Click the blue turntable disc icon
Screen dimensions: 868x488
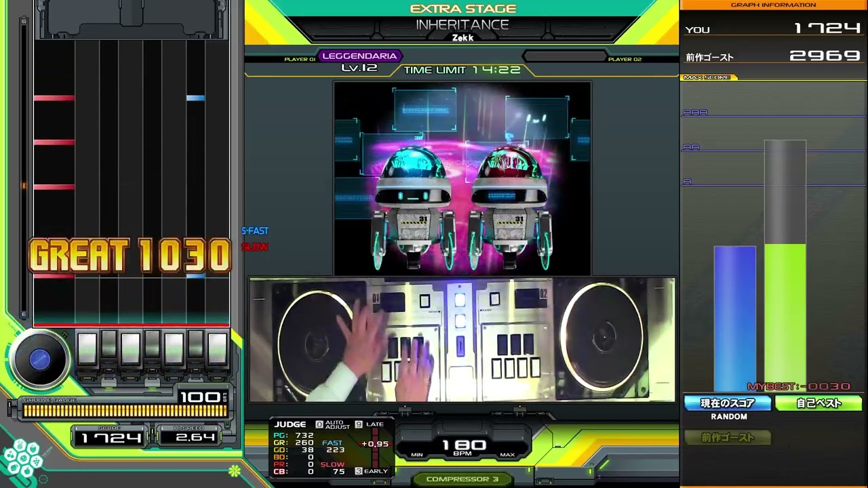[39, 360]
